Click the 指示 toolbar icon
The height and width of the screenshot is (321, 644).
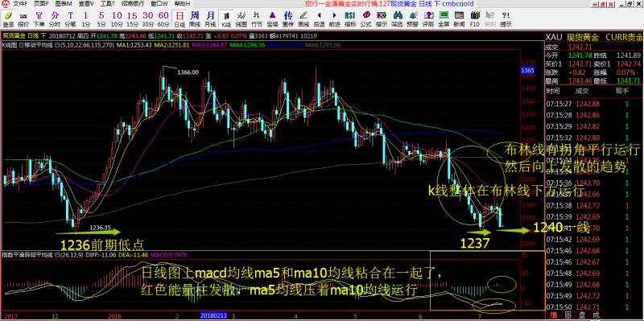tap(382, 19)
